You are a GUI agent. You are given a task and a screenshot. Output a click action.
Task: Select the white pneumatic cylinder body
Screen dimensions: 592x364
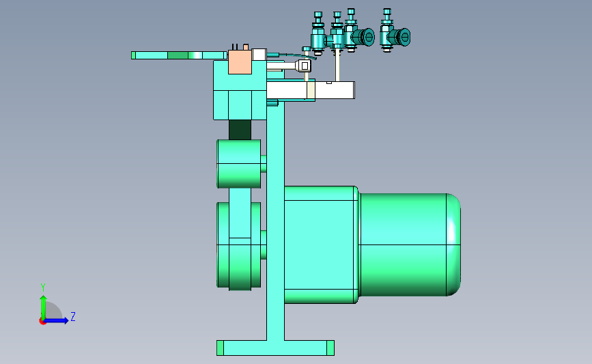[x=311, y=90]
